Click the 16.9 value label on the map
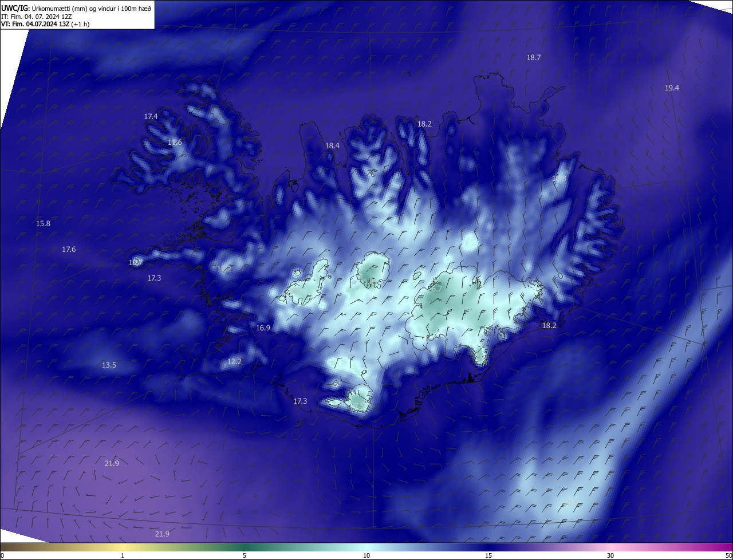Screen dimensions: 733x560 pos(263,328)
